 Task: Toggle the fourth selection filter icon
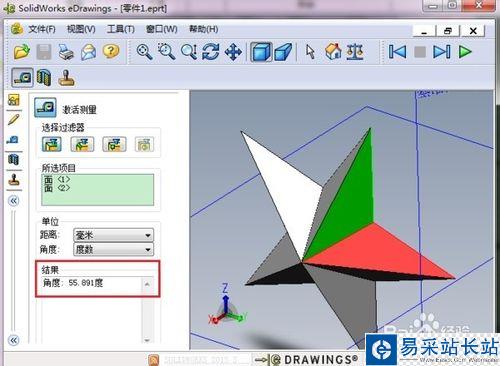(x=144, y=144)
